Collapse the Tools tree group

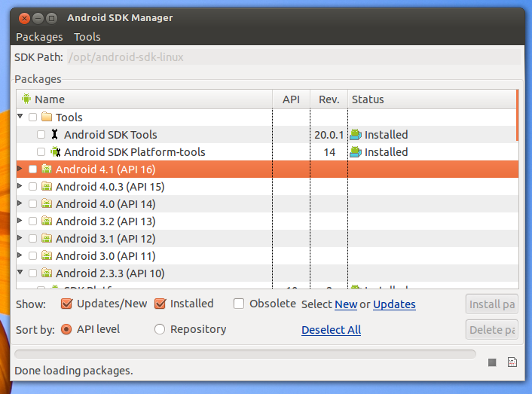point(20,118)
